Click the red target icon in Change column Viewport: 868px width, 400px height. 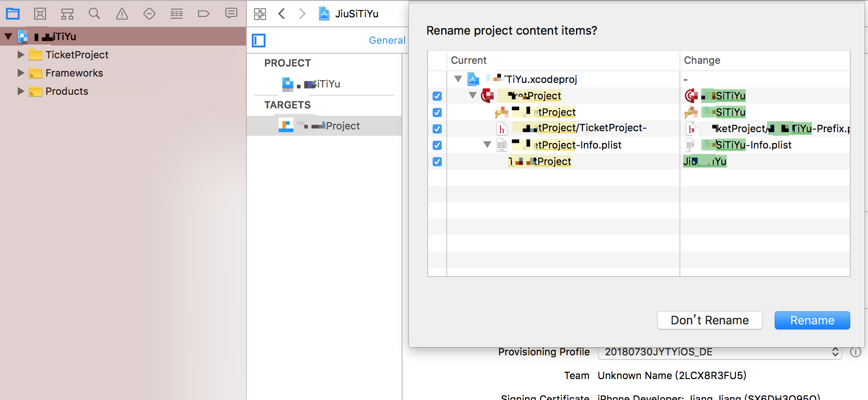point(691,96)
